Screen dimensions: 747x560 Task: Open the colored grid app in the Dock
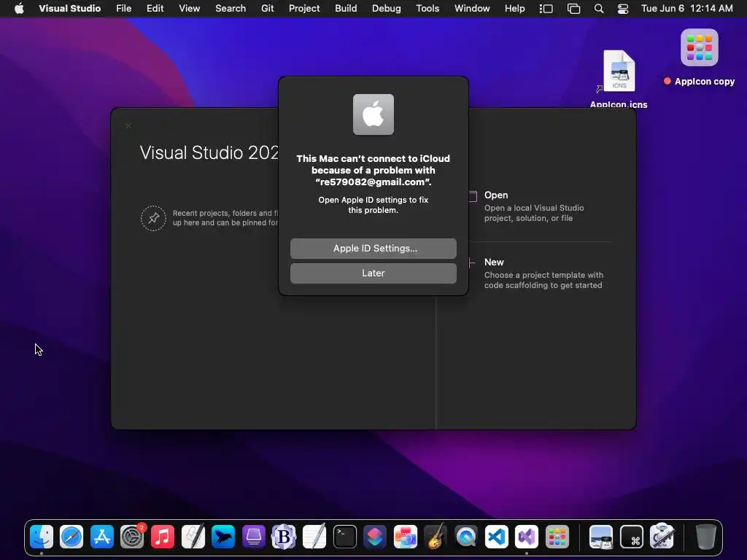(x=557, y=537)
